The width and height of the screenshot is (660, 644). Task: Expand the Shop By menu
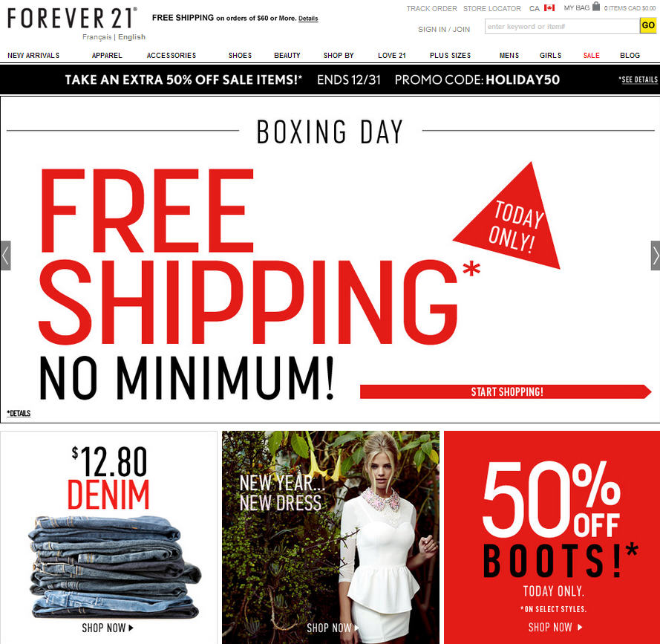[x=339, y=55]
